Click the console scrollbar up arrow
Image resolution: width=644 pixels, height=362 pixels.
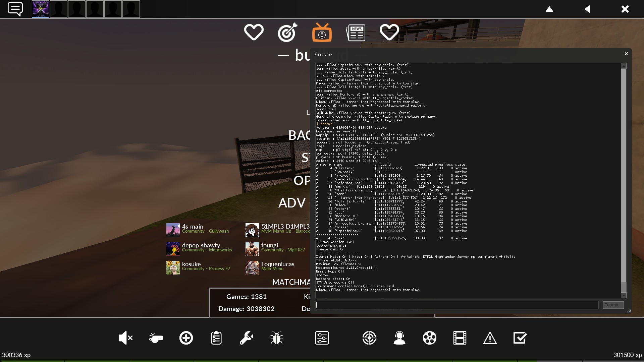point(624,66)
